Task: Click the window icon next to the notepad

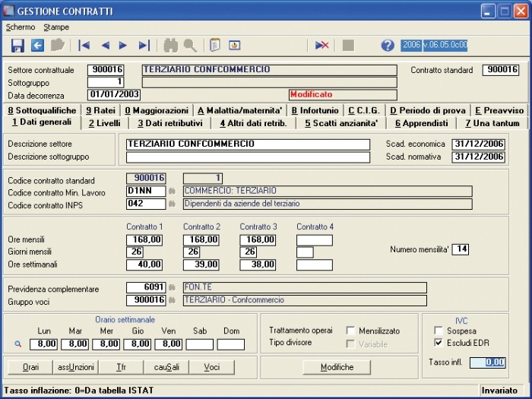Action: pos(234,45)
